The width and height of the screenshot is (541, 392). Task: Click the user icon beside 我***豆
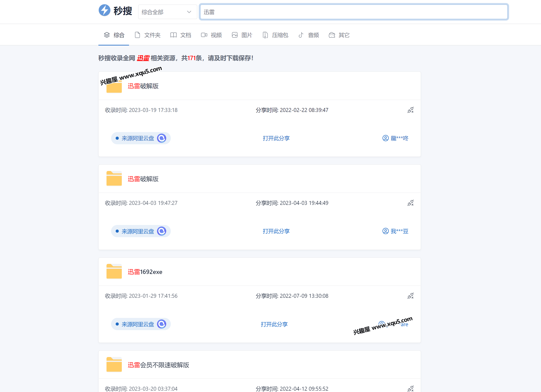tap(386, 231)
